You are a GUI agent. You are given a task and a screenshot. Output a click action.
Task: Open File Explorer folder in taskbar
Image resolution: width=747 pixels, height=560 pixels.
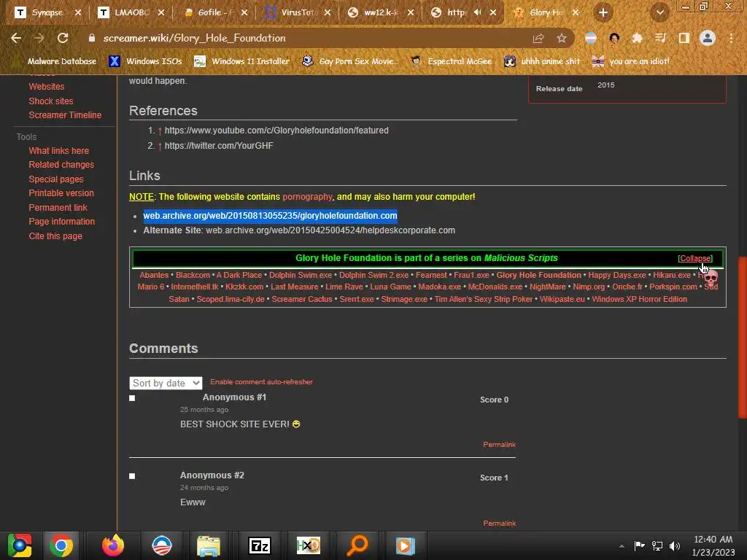click(x=209, y=546)
